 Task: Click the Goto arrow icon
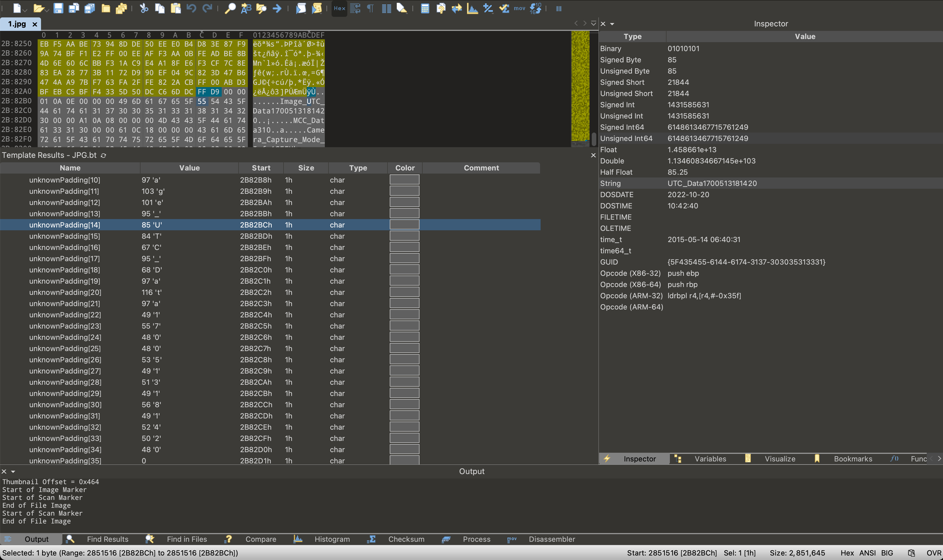(x=277, y=8)
